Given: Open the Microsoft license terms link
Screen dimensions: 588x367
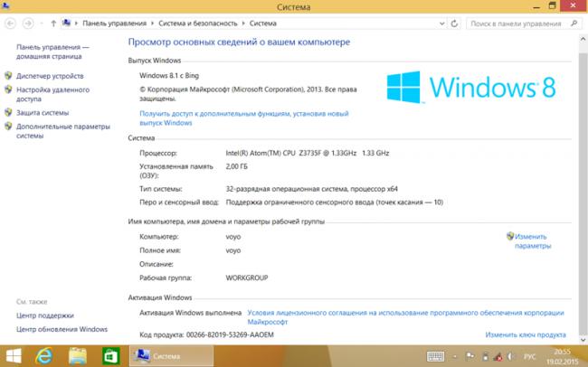Looking at the screenshot, I should [406, 317].
